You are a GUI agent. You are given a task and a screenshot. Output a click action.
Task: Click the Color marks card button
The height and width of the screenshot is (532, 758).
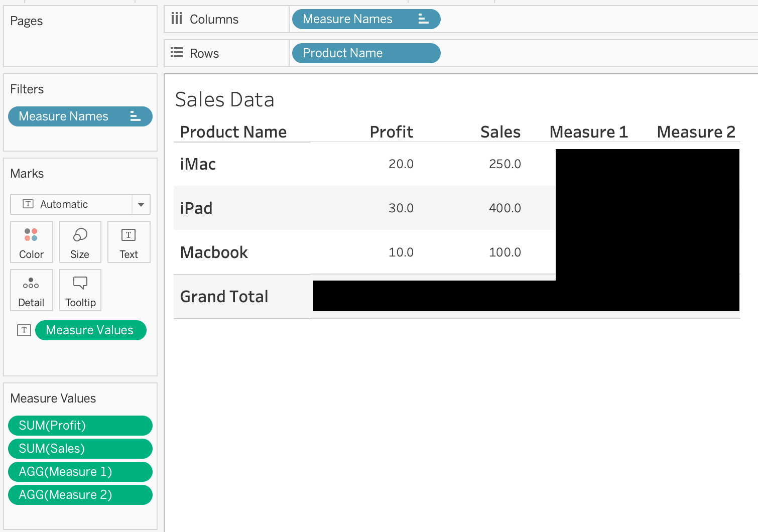(x=31, y=242)
